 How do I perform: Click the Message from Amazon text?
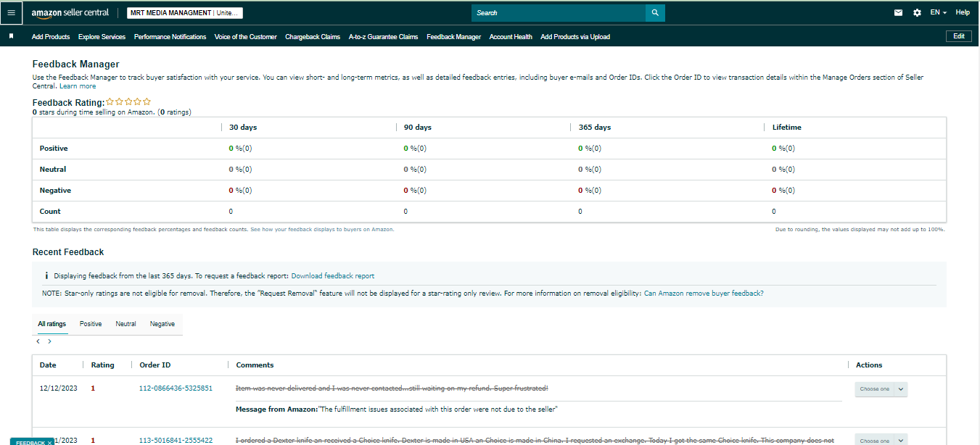tap(396, 409)
